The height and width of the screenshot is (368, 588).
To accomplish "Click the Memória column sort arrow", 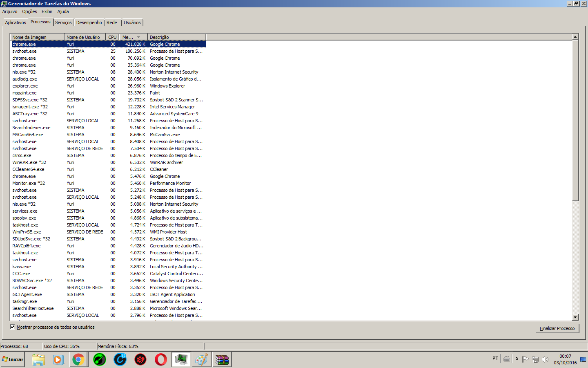I will [138, 37].
